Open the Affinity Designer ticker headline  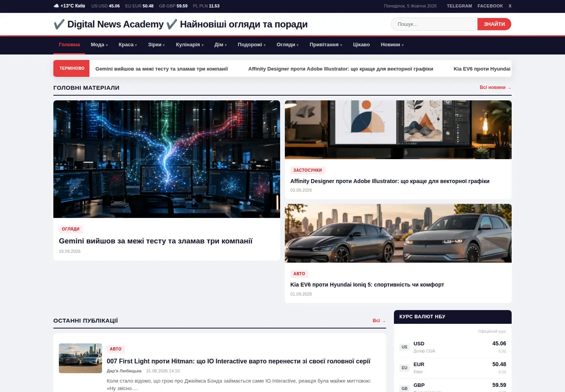pyautogui.click(x=341, y=69)
